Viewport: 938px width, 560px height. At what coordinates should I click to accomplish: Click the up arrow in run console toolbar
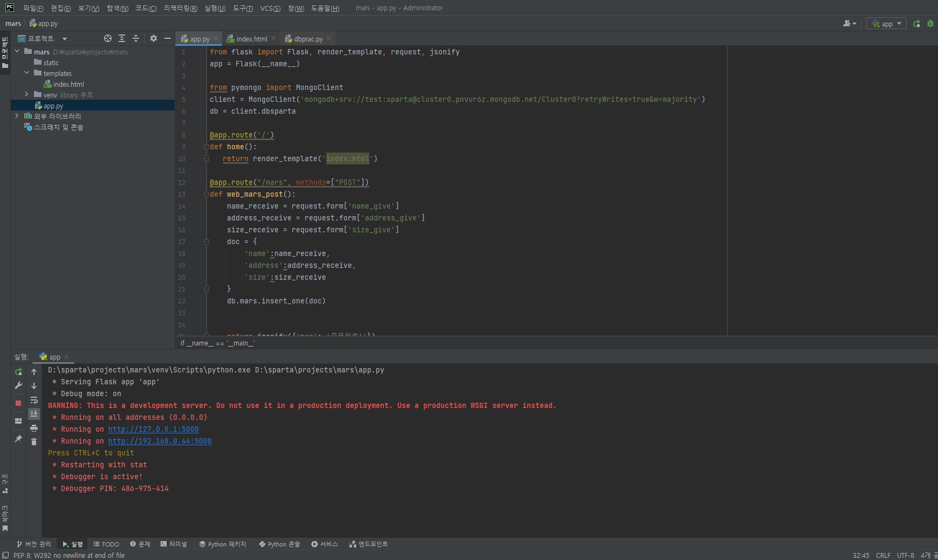pyautogui.click(x=34, y=372)
